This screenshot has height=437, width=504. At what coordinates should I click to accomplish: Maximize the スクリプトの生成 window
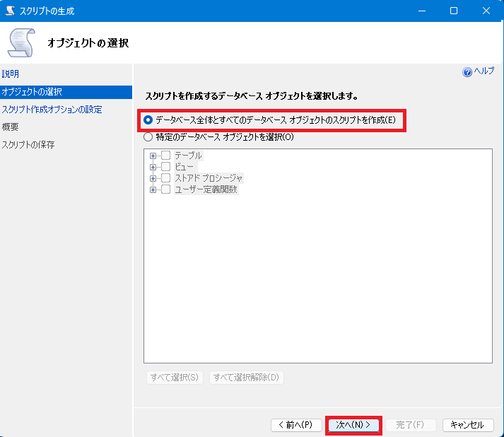point(454,11)
